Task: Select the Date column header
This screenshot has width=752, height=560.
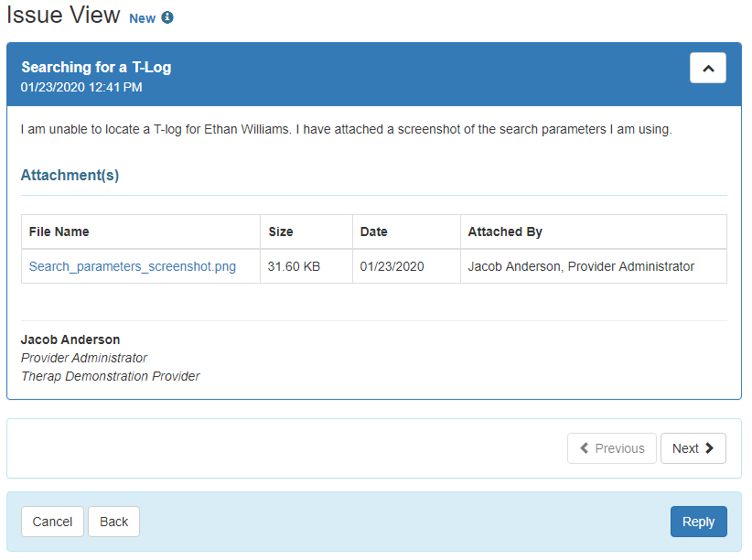Action: click(373, 232)
